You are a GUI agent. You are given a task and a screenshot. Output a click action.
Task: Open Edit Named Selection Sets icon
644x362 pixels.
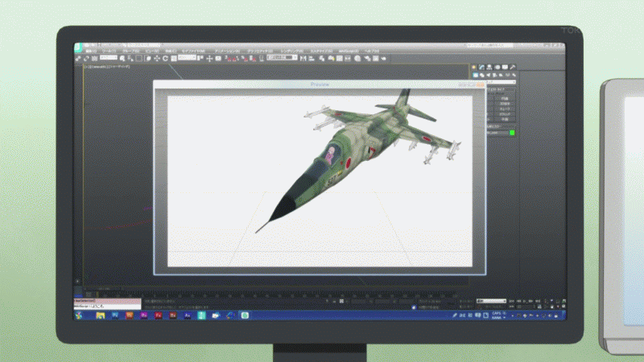pos(261,58)
